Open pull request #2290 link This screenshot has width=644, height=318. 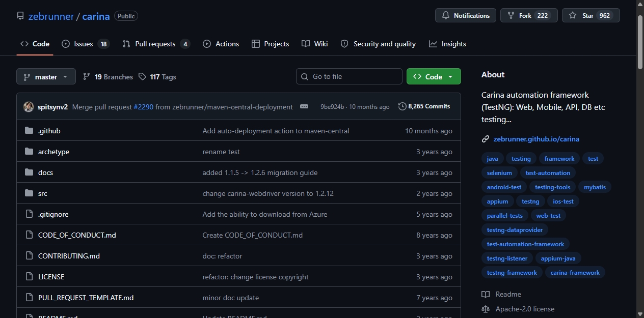click(x=143, y=107)
